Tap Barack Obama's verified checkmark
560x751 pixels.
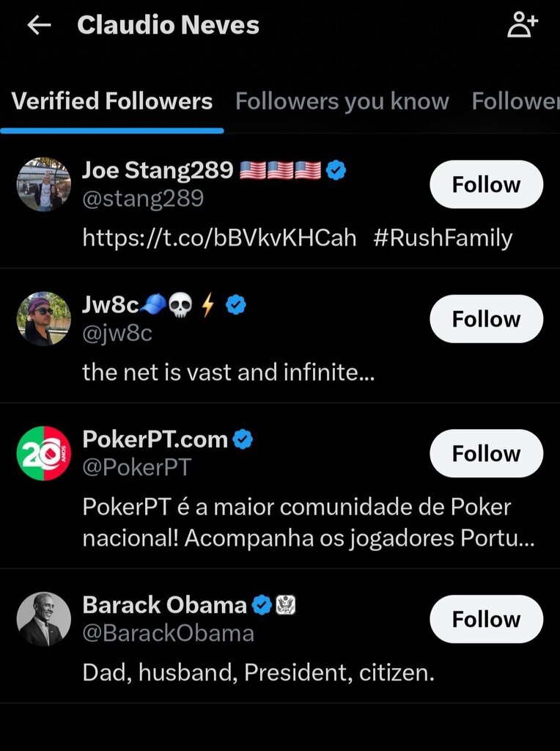click(x=262, y=605)
